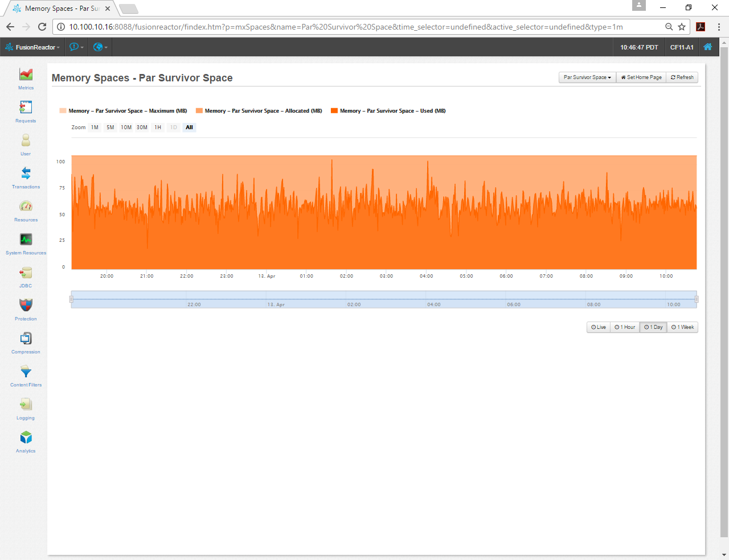The width and height of the screenshot is (729, 560).
Task: Click the navigator left range handle
Action: point(71,299)
